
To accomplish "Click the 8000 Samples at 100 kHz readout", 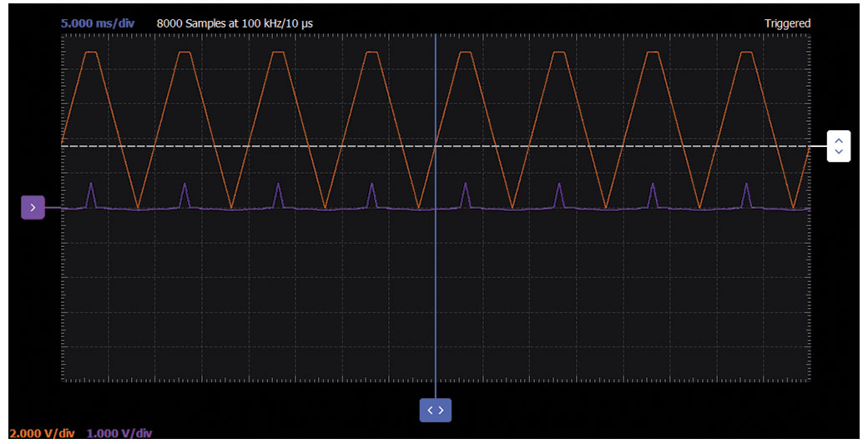I will point(235,23).
